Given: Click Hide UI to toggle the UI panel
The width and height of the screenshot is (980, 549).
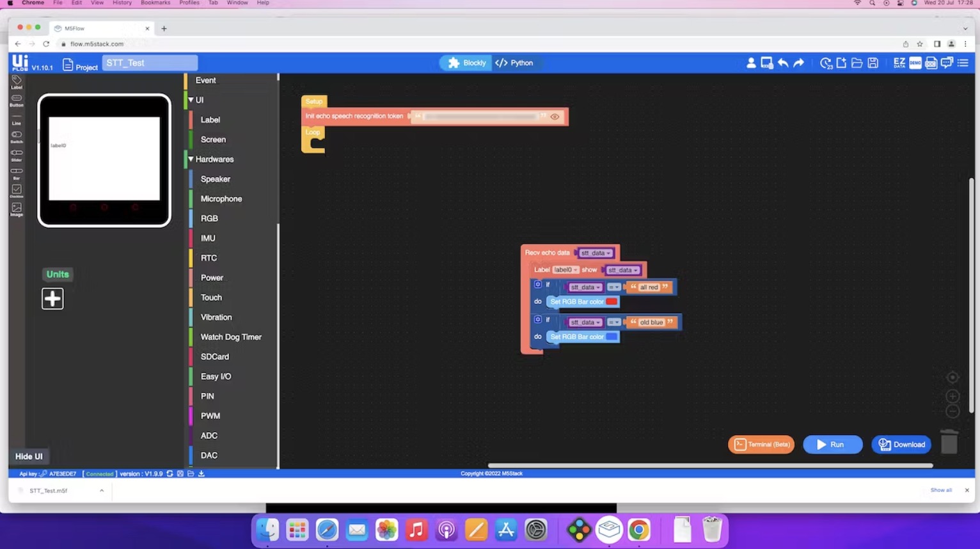Looking at the screenshot, I should [29, 456].
